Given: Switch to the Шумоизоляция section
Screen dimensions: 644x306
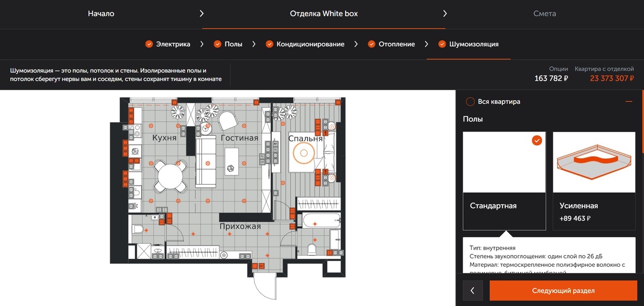Looking at the screenshot, I should coord(469,44).
